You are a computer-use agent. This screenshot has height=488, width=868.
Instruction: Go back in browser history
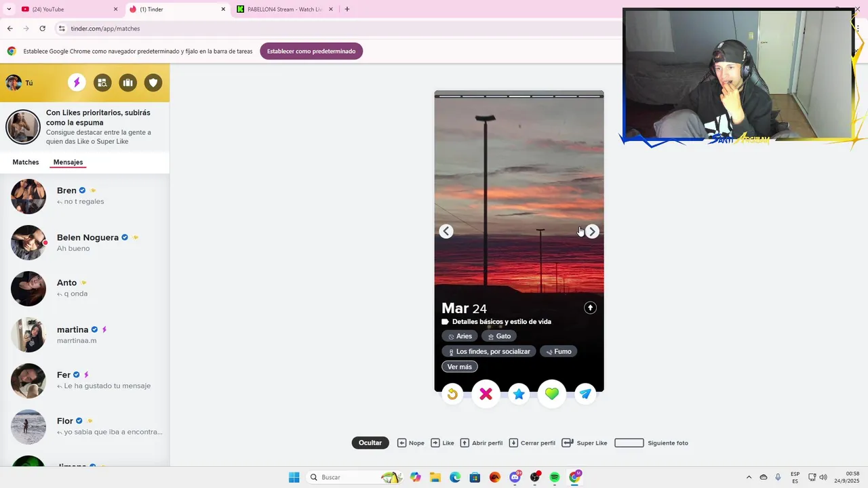(x=9, y=28)
